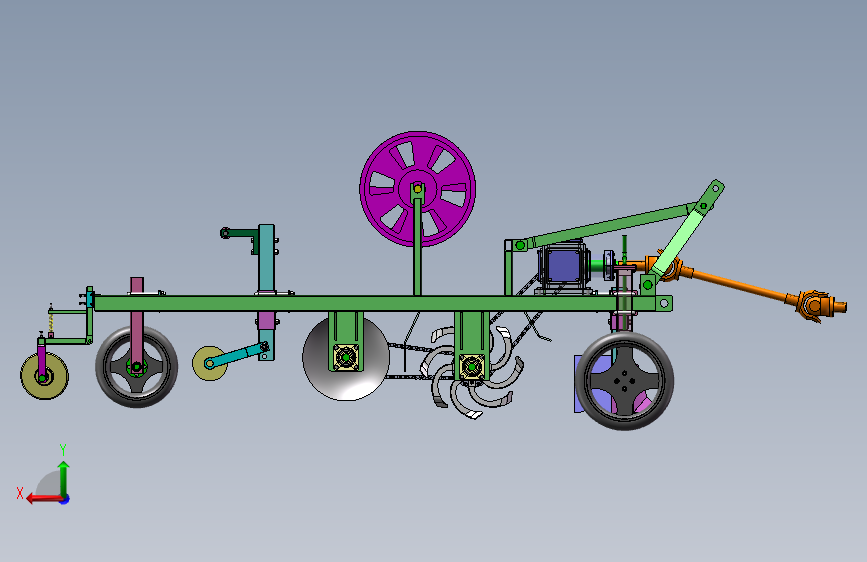This screenshot has width=867, height=562.
Task: Click the chain between disc and tiller
Action: coord(420,361)
